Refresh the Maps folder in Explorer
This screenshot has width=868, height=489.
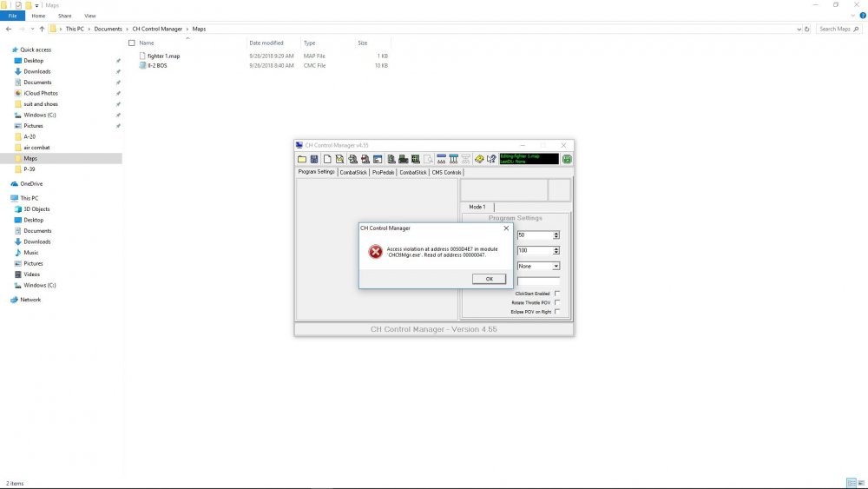pos(806,29)
